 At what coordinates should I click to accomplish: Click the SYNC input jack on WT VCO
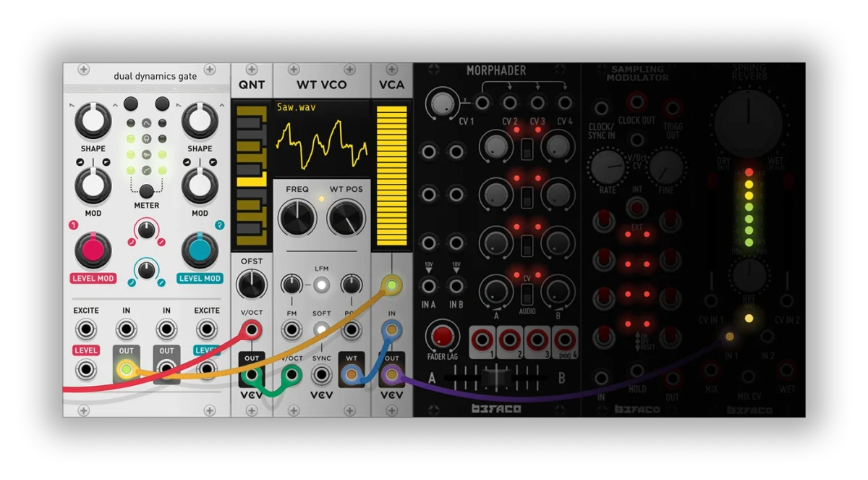point(322,375)
